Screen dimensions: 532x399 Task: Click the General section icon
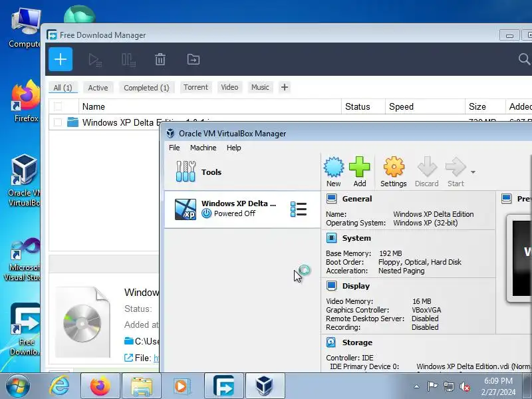pyautogui.click(x=331, y=198)
